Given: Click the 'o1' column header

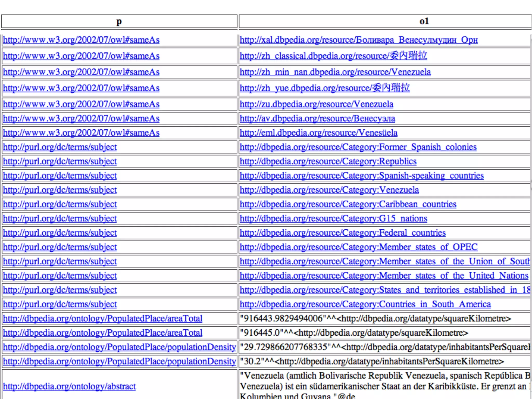Looking at the screenshot, I should click(x=424, y=21).
